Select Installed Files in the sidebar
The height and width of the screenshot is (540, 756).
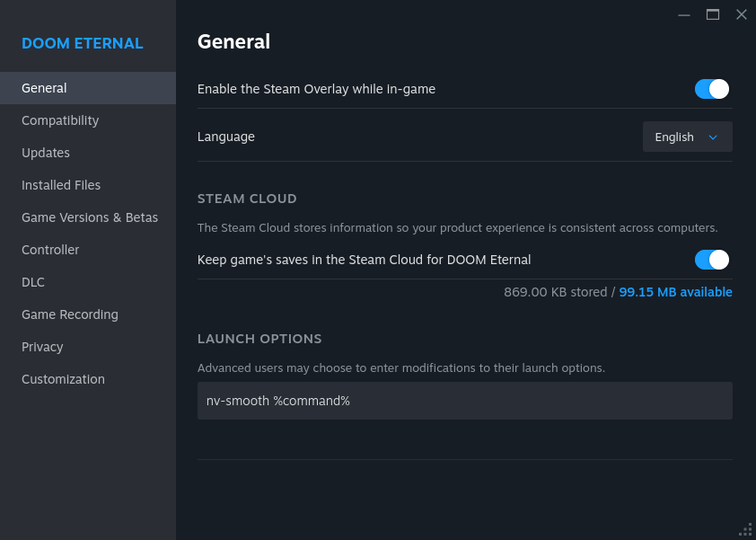(61, 184)
